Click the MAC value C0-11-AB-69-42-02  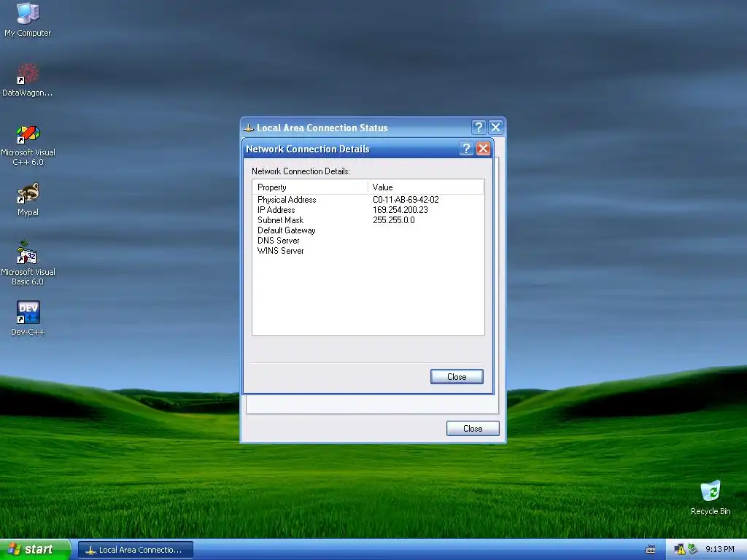pos(406,200)
